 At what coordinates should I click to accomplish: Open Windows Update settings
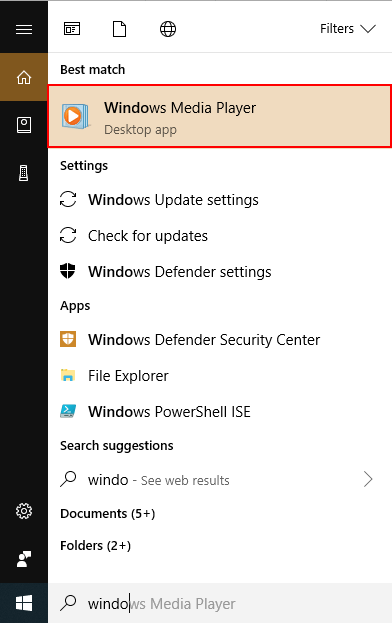pyautogui.click(x=220, y=200)
